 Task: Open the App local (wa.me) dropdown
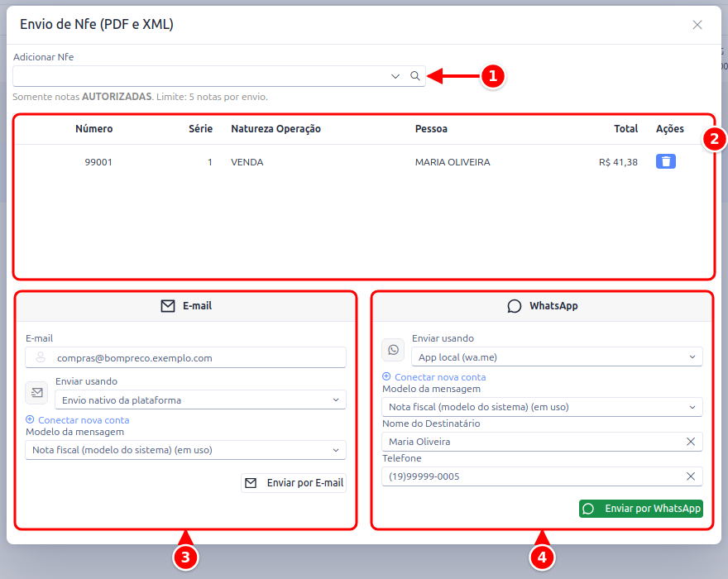[557, 357]
